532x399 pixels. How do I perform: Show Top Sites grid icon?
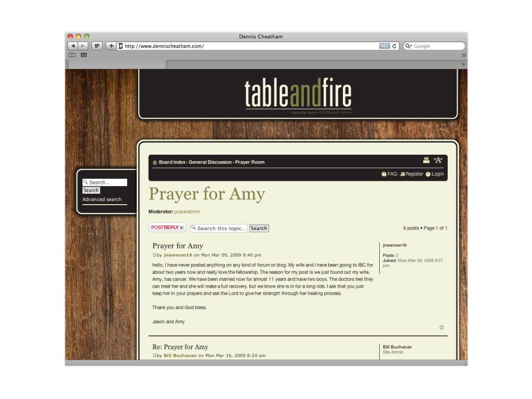(x=84, y=55)
